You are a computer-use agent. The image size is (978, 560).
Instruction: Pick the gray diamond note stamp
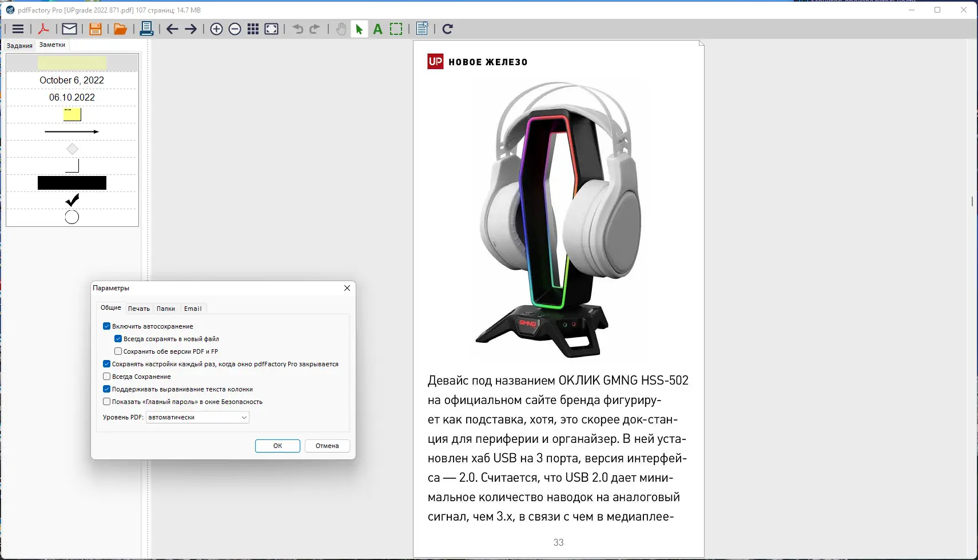pyautogui.click(x=72, y=149)
